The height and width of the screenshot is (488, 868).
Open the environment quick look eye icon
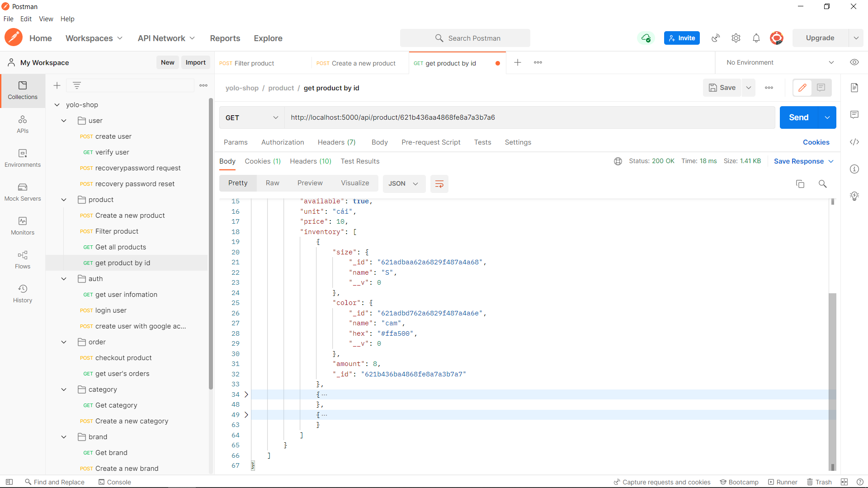(854, 62)
